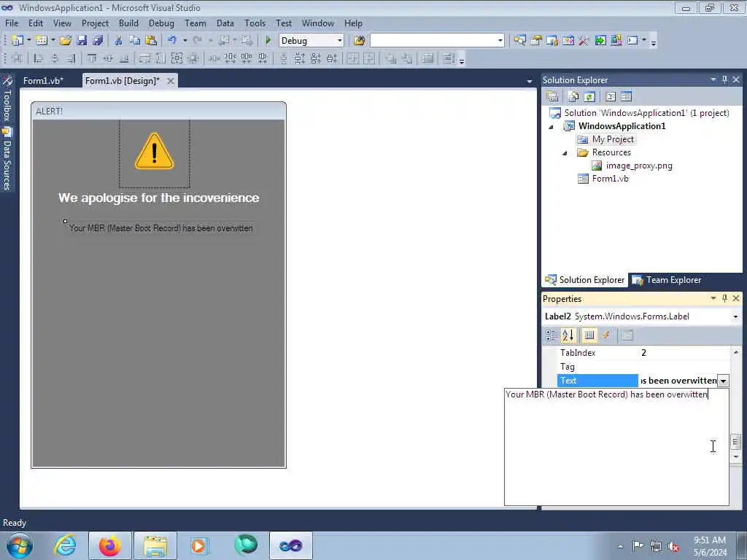Open Toolbox via the wrench-hammer toolbar icon
This screenshot has height=560, width=747.
584,41
